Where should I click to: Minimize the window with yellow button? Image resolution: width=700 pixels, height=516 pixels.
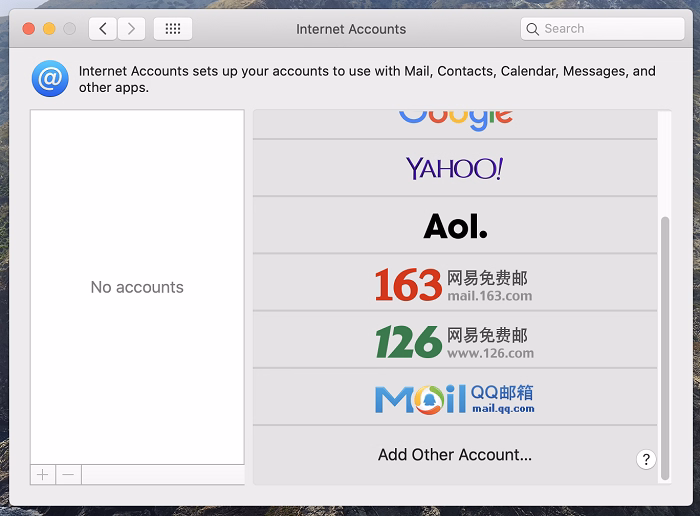pyautogui.click(x=49, y=29)
